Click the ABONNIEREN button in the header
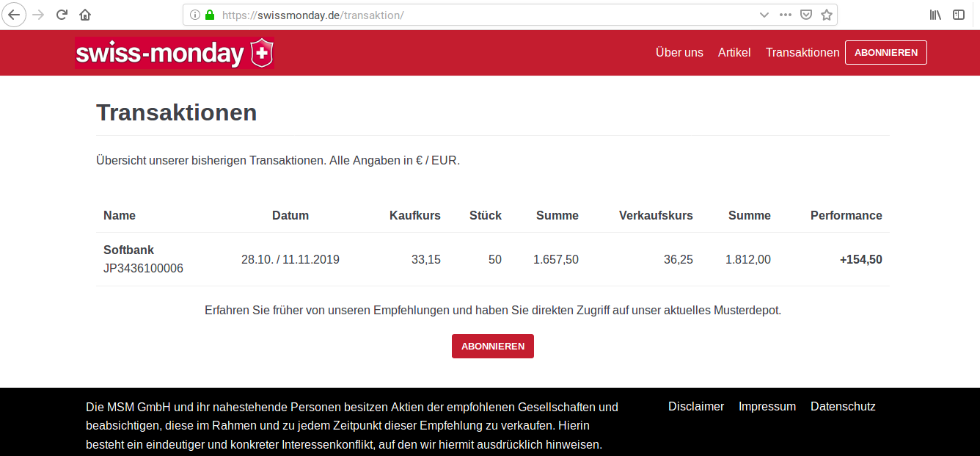The height and width of the screenshot is (456, 980). coord(885,53)
